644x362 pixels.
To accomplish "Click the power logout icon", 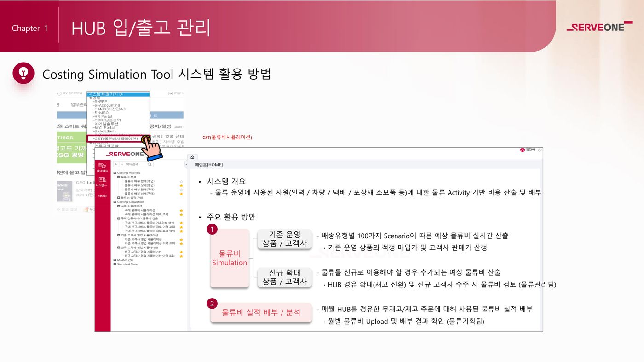I will coord(540,150).
